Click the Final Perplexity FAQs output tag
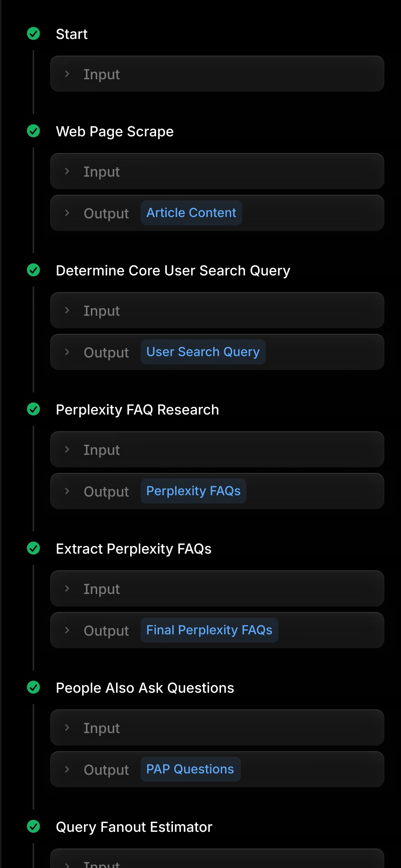The height and width of the screenshot is (868, 401). tap(209, 630)
